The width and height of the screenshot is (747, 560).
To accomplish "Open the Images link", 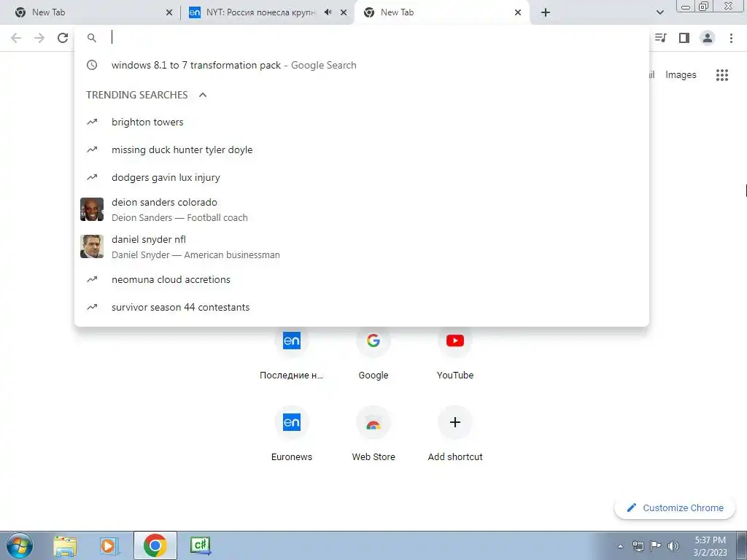I will point(681,75).
